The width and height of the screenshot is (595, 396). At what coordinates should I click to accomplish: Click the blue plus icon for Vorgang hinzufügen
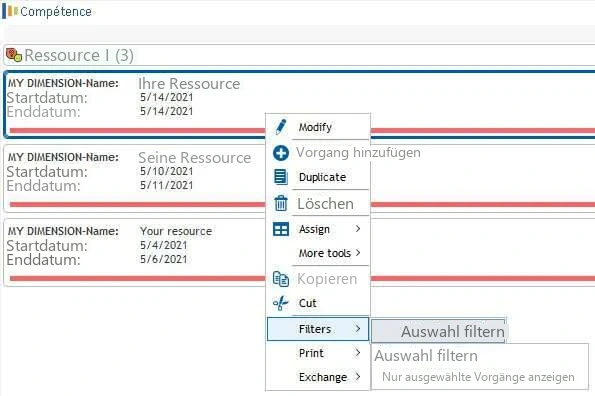(x=281, y=153)
